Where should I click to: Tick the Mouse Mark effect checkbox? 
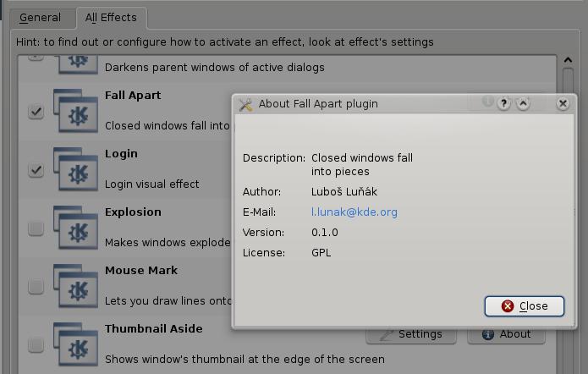[36, 287]
